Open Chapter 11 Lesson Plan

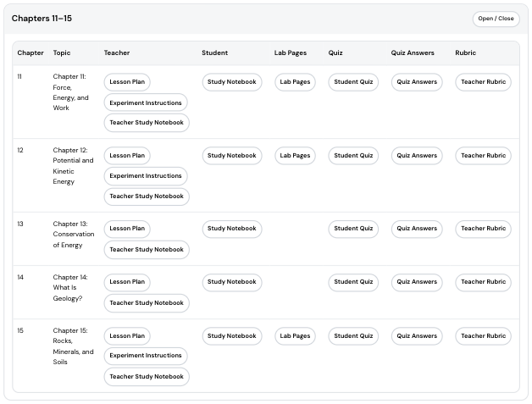pos(127,82)
